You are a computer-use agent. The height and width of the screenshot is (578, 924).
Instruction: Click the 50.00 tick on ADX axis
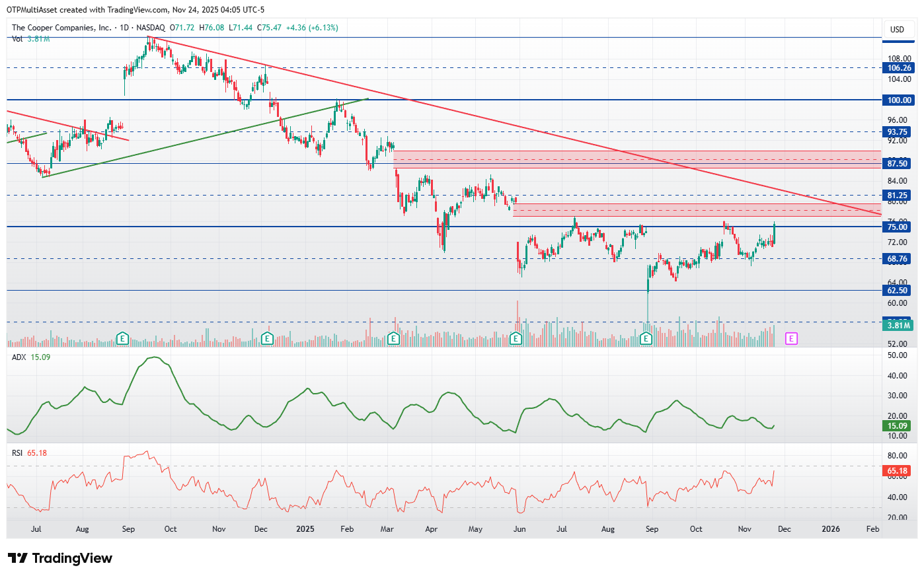click(897, 355)
